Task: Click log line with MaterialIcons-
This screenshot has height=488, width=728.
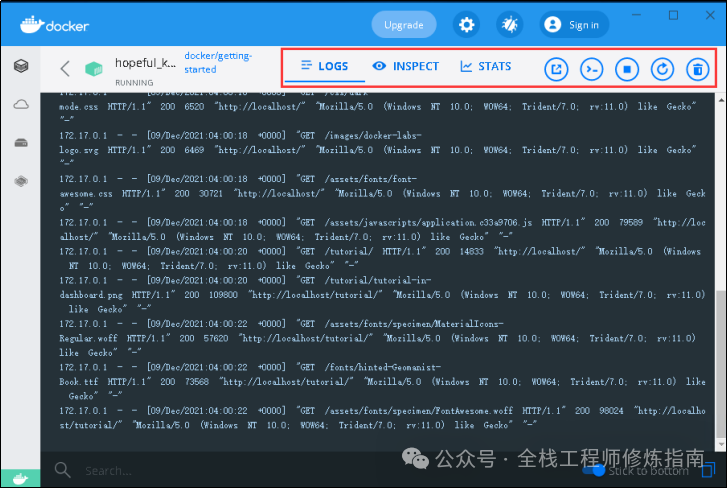Action: 377,338
